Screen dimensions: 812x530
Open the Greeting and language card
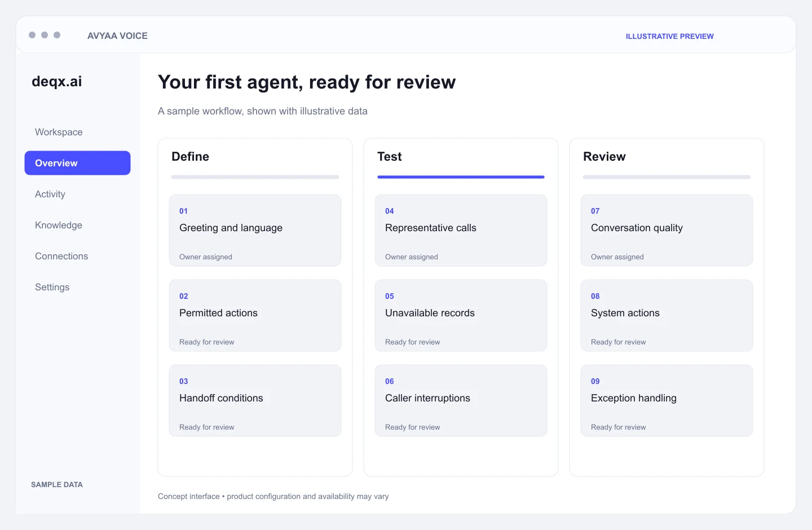(255, 231)
